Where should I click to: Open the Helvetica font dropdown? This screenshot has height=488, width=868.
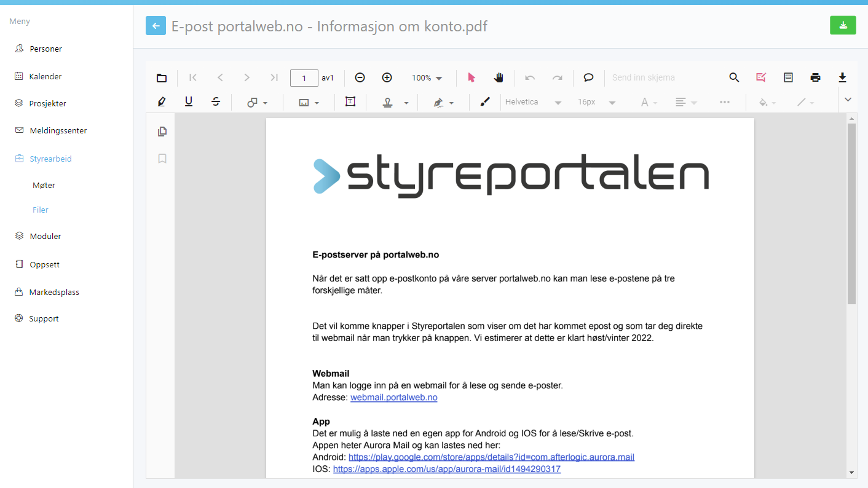(533, 103)
